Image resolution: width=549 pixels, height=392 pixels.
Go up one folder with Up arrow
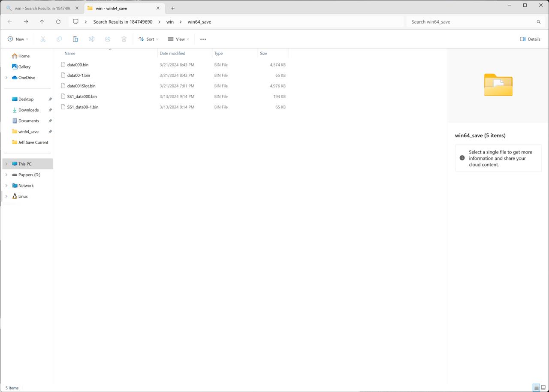[x=42, y=22]
